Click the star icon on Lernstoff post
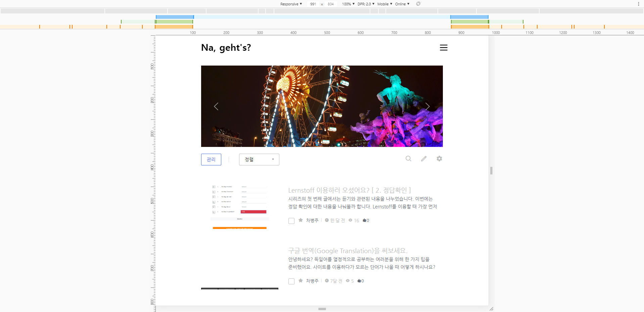Screen dimensions: 644x312 [x=301, y=220]
